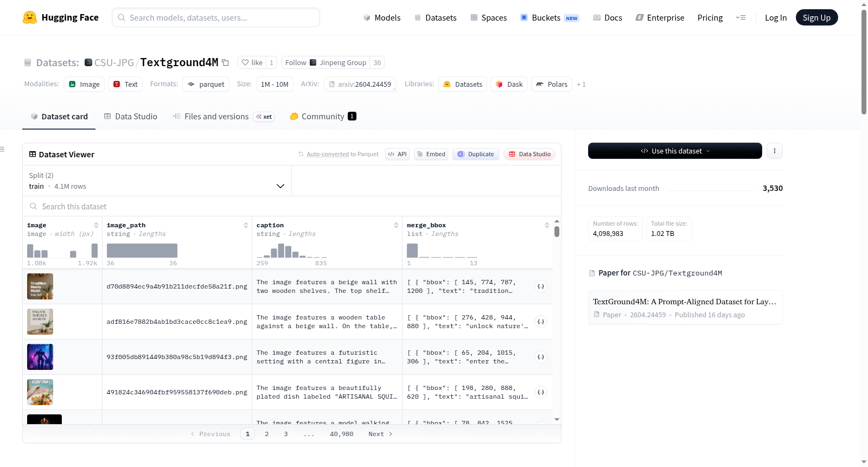
Task: Expand JSON cell for unlock nature row
Action: (x=541, y=322)
